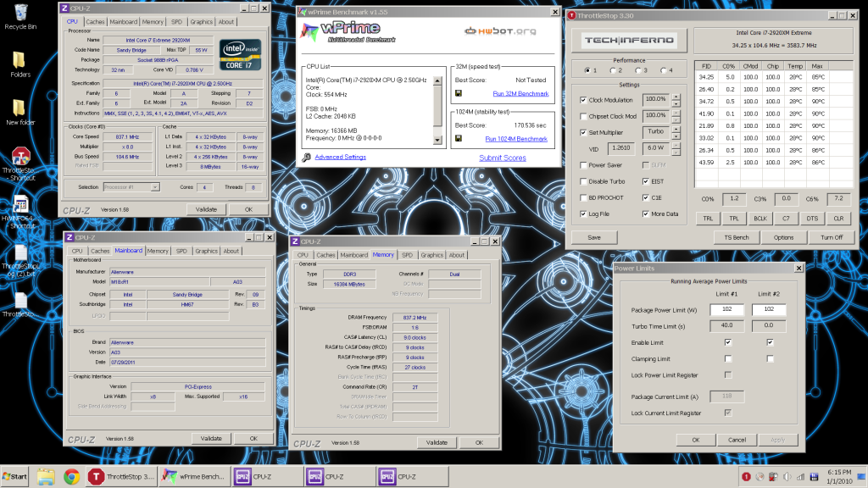Check Clamping Limit under Limit #1
This screenshot has height=488, width=868.
coord(728,359)
